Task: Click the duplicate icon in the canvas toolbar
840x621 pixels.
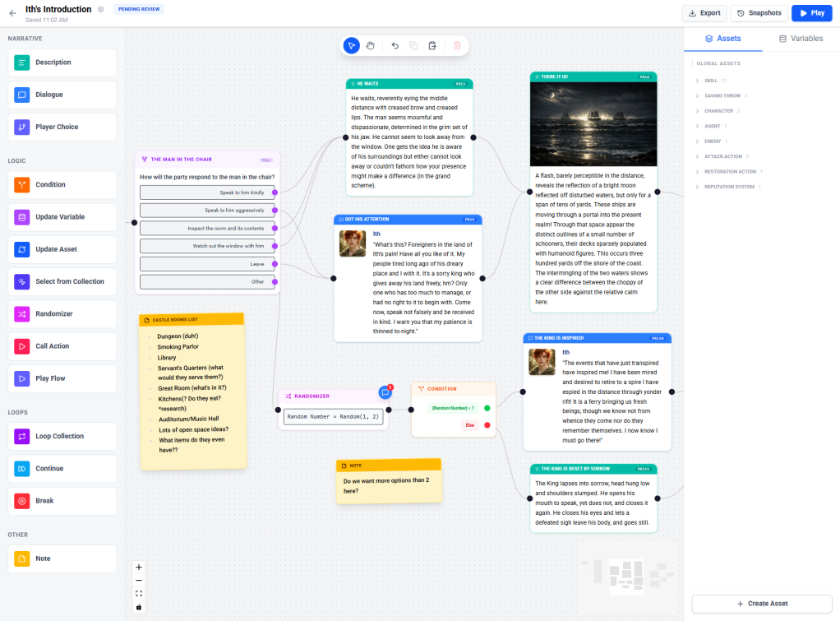Action: [414, 46]
